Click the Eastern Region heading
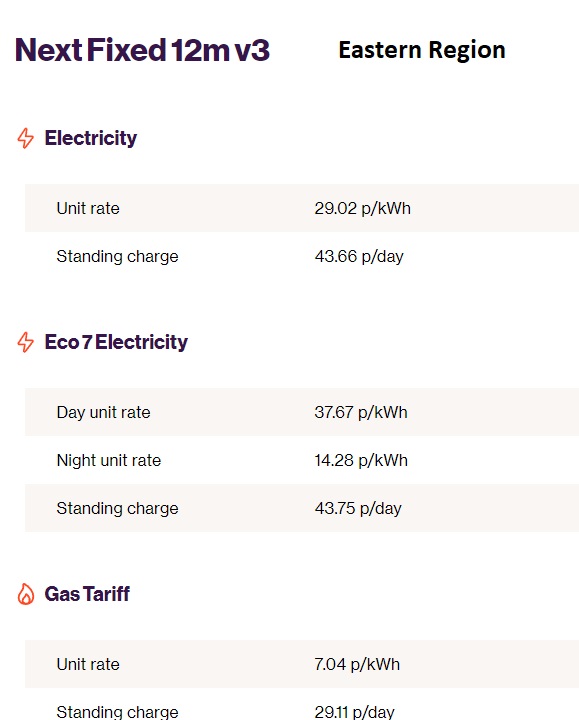The image size is (579, 720). (x=422, y=51)
